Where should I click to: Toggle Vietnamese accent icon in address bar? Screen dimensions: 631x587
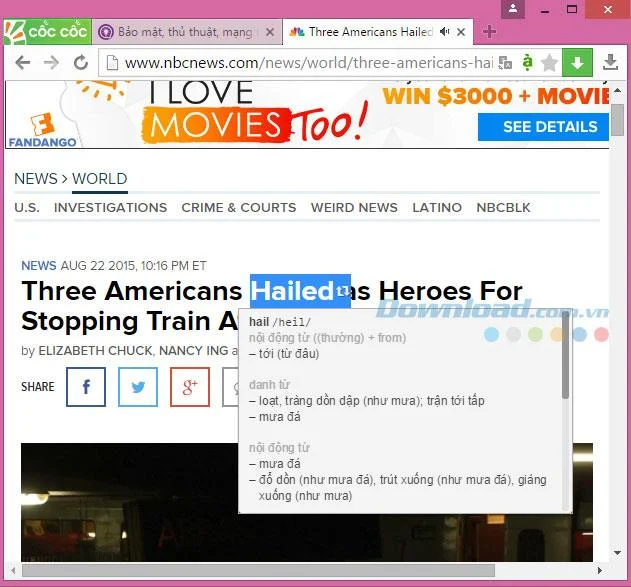527,62
